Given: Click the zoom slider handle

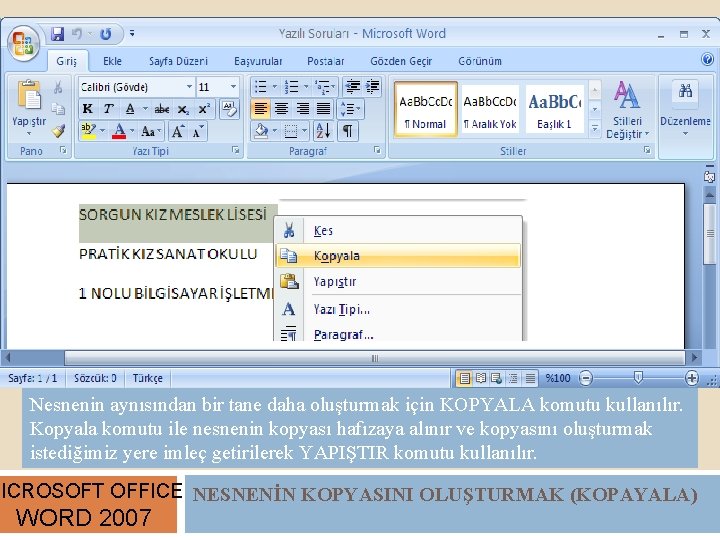Looking at the screenshot, I should coord(638,378).
